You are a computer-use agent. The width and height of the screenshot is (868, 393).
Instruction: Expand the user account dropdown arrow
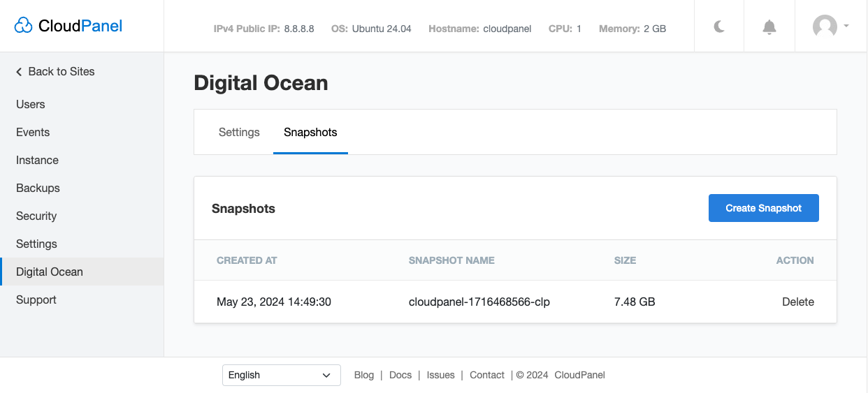(846, 26)
